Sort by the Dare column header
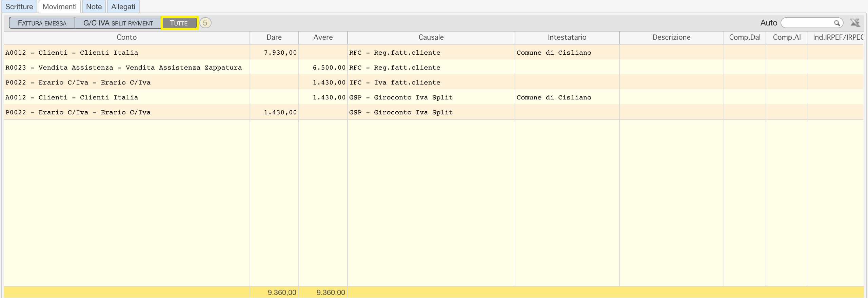The width and height of the screenshot is (868, 298). coord(274,37)
